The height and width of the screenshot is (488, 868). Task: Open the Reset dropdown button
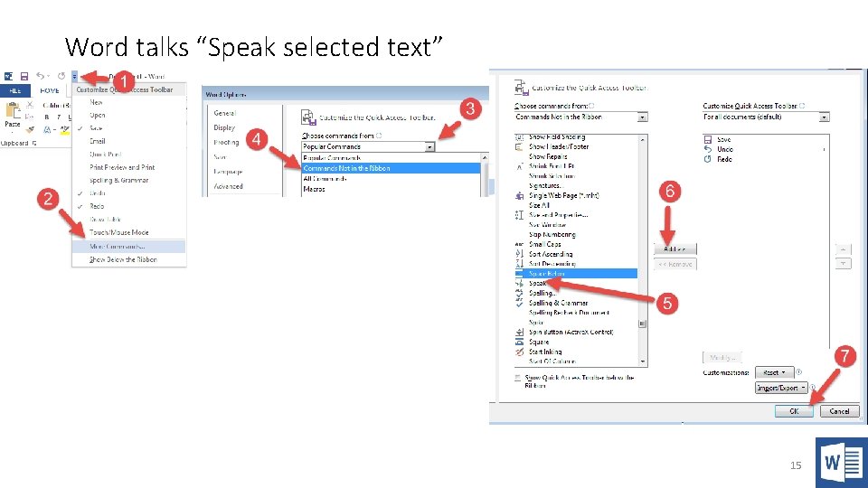[775, 372]
